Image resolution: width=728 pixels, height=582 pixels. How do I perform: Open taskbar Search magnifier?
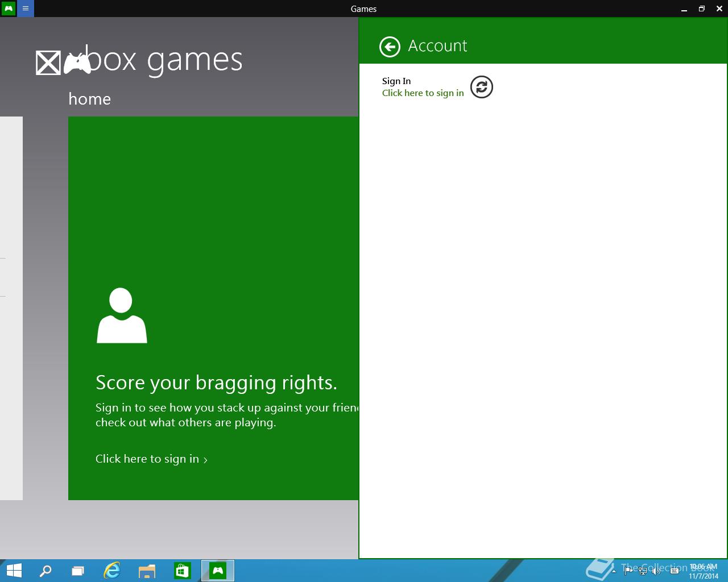45,571
